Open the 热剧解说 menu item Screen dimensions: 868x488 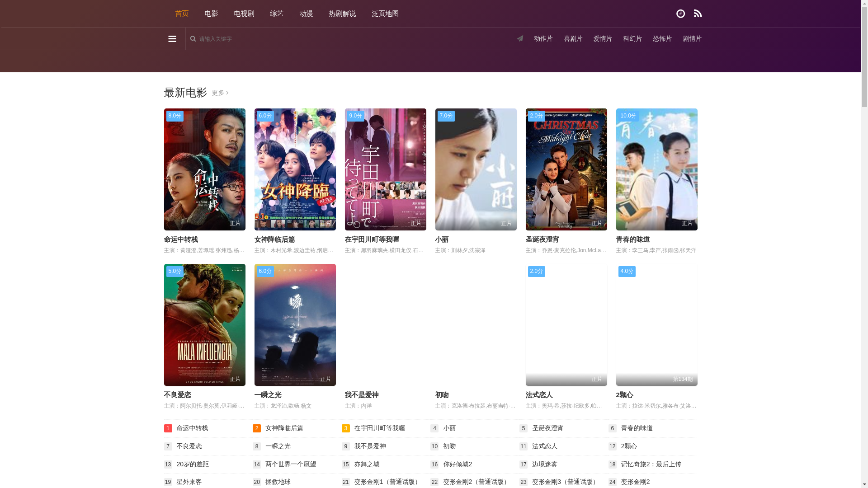click(x=342, y=14)
